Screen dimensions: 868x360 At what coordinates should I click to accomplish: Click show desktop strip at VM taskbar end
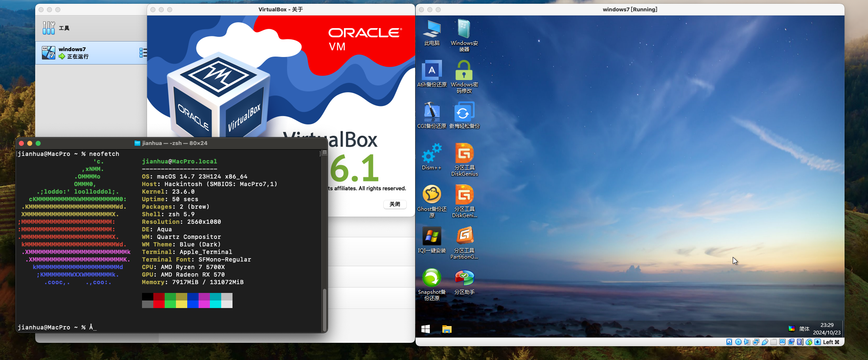click(843, 329)
